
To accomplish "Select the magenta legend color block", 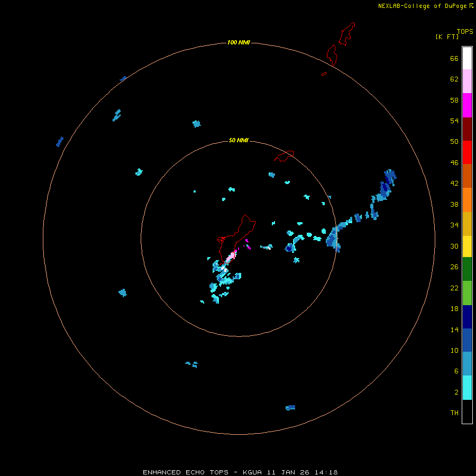I will (467, 105).
